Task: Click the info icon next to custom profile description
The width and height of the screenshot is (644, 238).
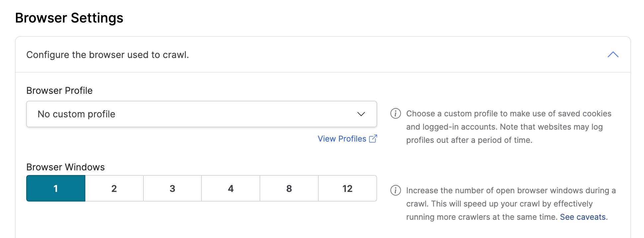Action: pos(395,113)
